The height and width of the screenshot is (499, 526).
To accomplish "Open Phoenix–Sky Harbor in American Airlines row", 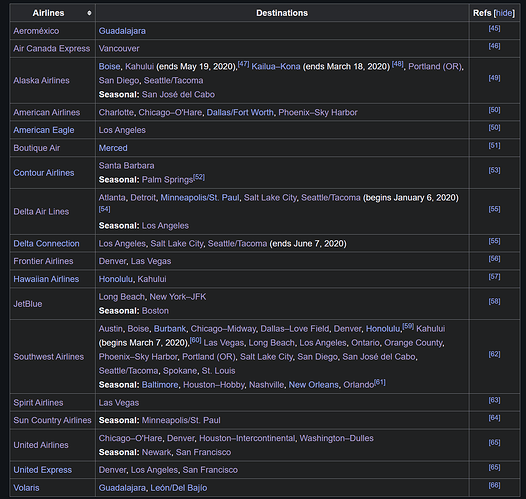I will [x=318, y=112].
